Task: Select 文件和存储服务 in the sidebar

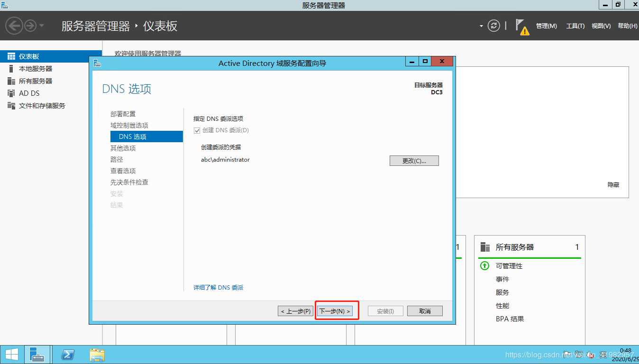Action: (51, 106)
